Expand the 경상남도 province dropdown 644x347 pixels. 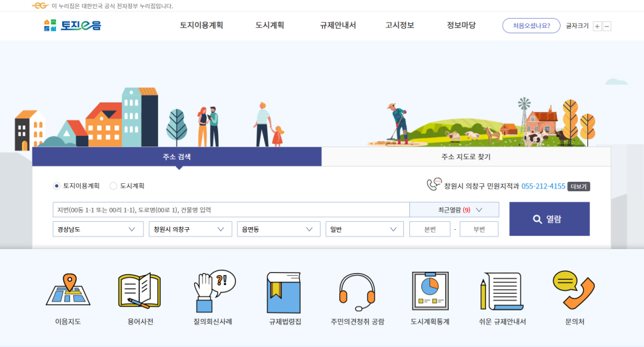click(98, 229)
